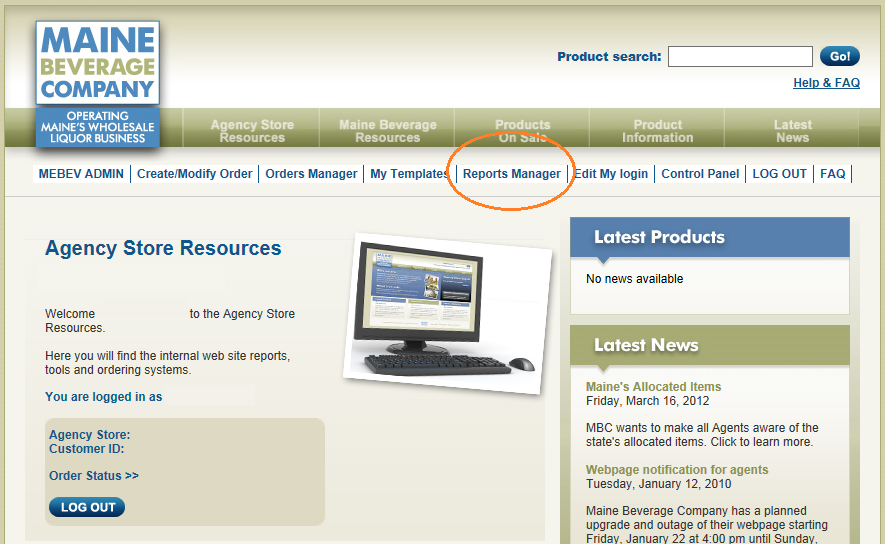Click LOG OUT in the top menu
The height and width of the screenshot is (544, 885).
779,174
